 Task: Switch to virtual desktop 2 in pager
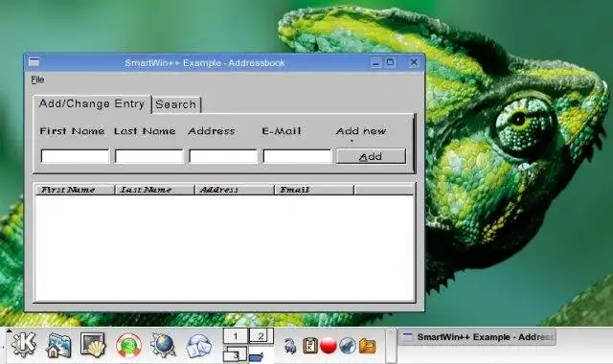[261, 336]
